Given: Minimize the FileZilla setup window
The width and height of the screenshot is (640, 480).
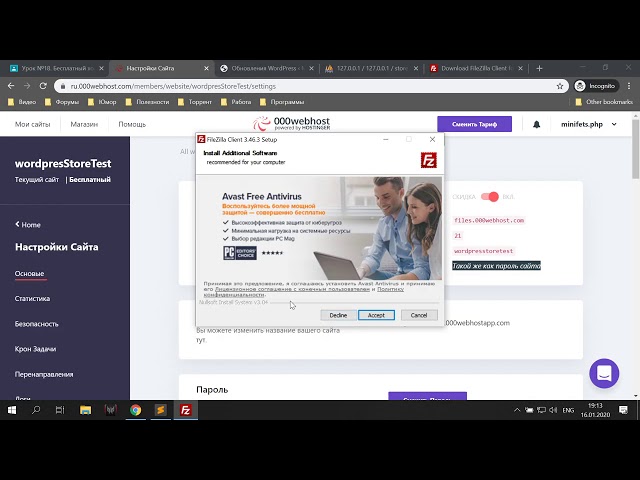Looking at the screenshot, I should click(x=386, y=140).
